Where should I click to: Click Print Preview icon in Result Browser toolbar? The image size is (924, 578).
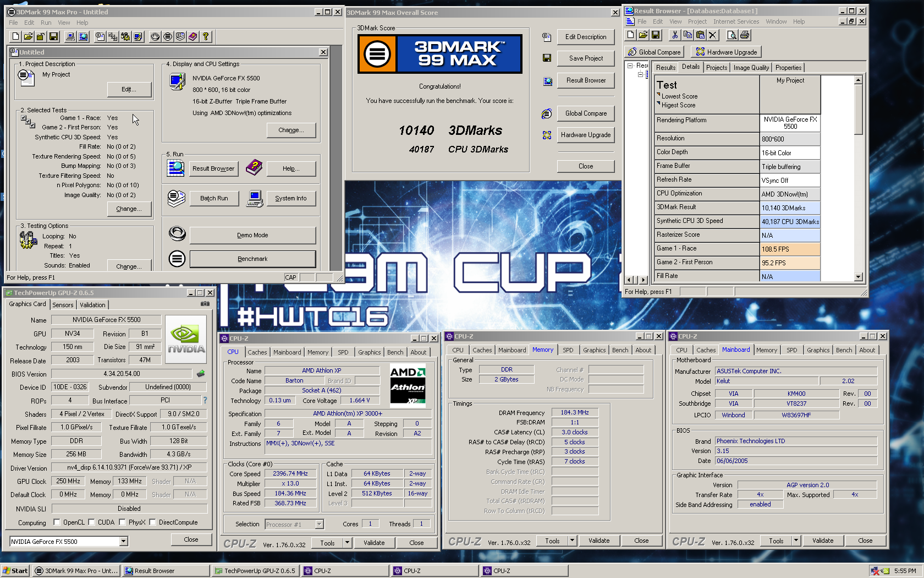(x=732, y=35)
